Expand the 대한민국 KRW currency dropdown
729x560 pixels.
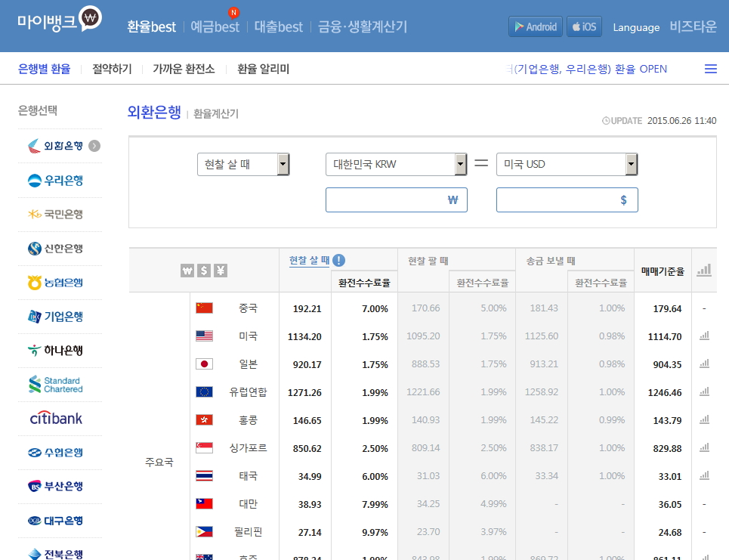click(397, 164)
